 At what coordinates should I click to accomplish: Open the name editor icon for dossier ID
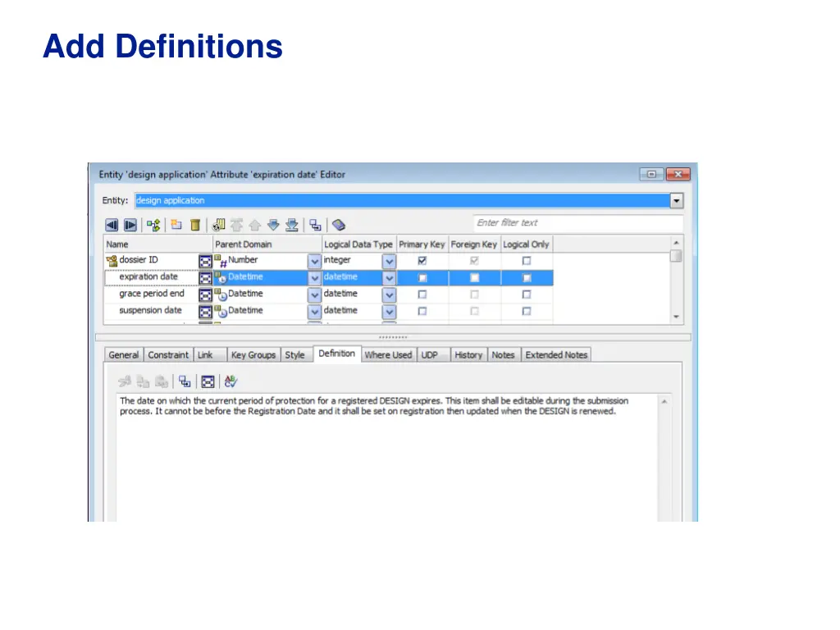click(x=205, y=261)
